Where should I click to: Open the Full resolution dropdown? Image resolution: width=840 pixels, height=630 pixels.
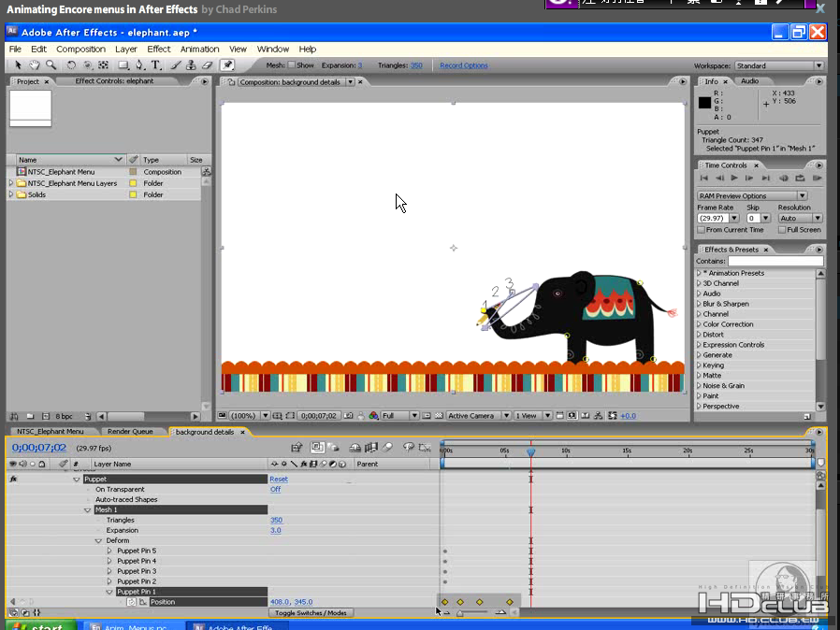tap(399, 415)
